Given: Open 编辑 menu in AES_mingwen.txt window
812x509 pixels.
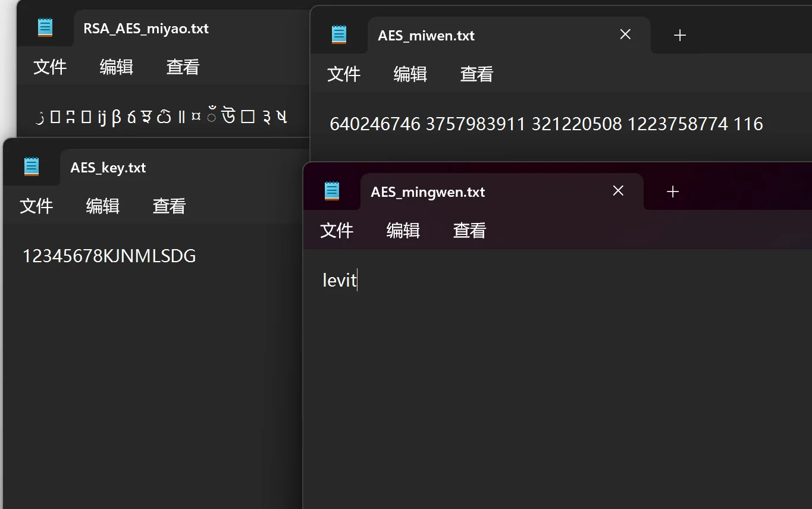Looking at the screenshot, I should [x=403, y=230].
